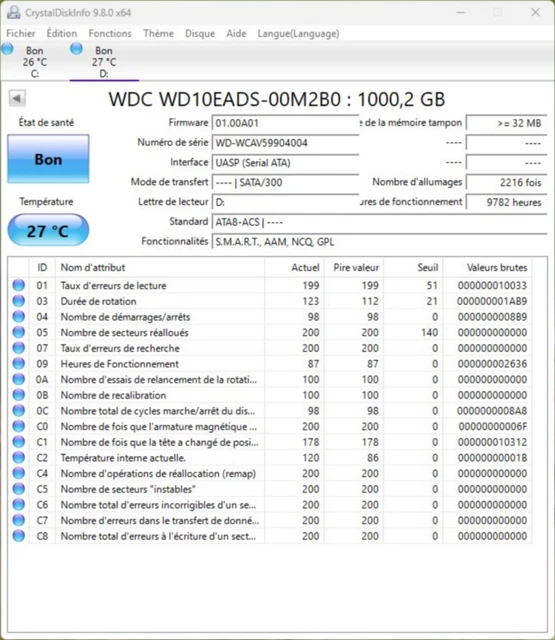Switch to drive C: tab showing 26 °C
Screen dimensions: 555x640
(x=35, y=62)
